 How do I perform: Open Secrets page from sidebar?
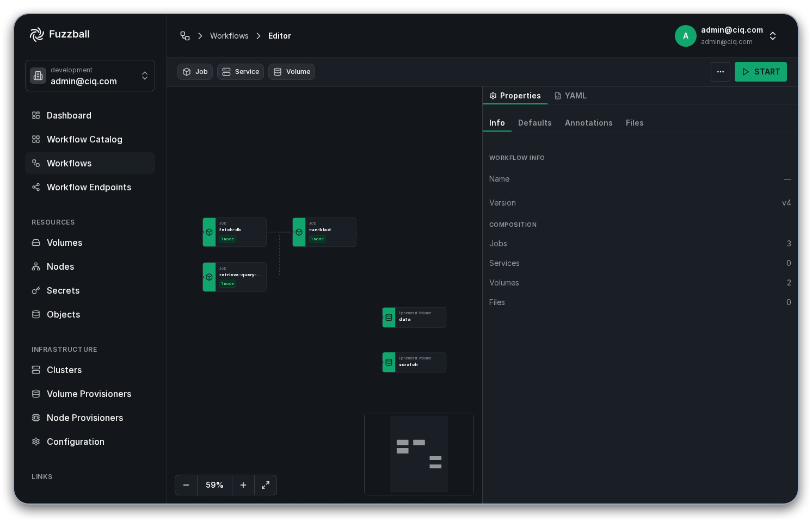[90, 290]
